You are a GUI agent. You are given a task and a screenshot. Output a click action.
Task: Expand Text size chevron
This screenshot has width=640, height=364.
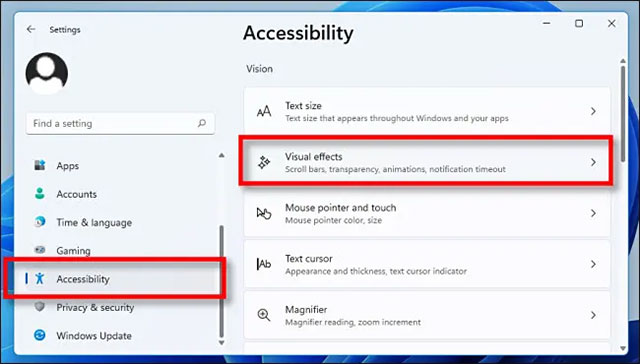(x=593, y=111)
